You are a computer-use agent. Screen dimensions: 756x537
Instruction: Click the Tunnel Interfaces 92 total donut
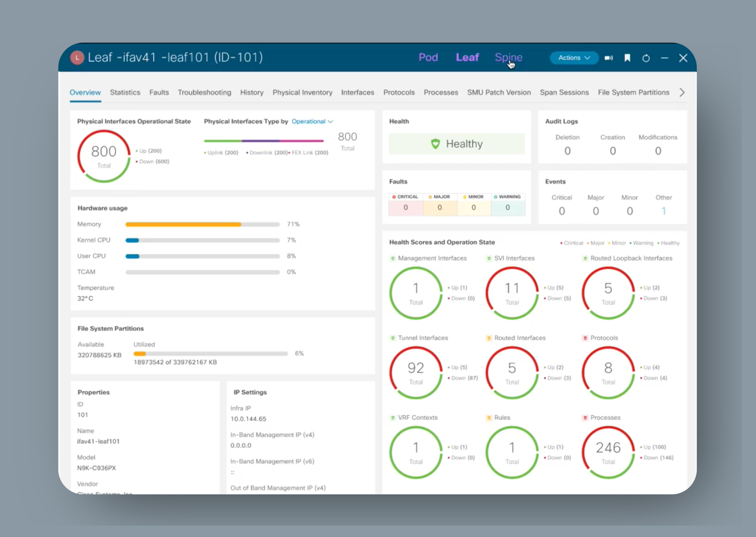point(415,373)
